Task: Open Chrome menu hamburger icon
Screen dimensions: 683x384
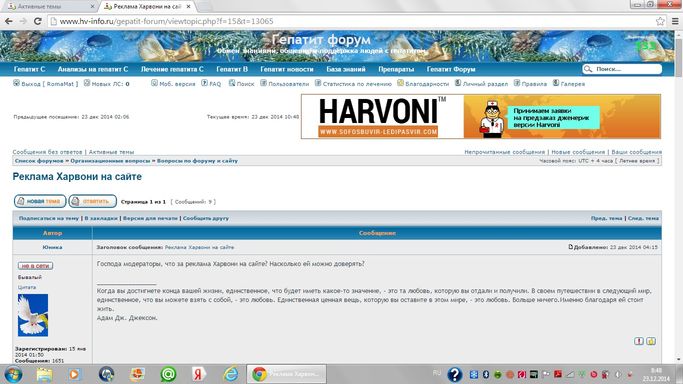Action: point(675,21)
